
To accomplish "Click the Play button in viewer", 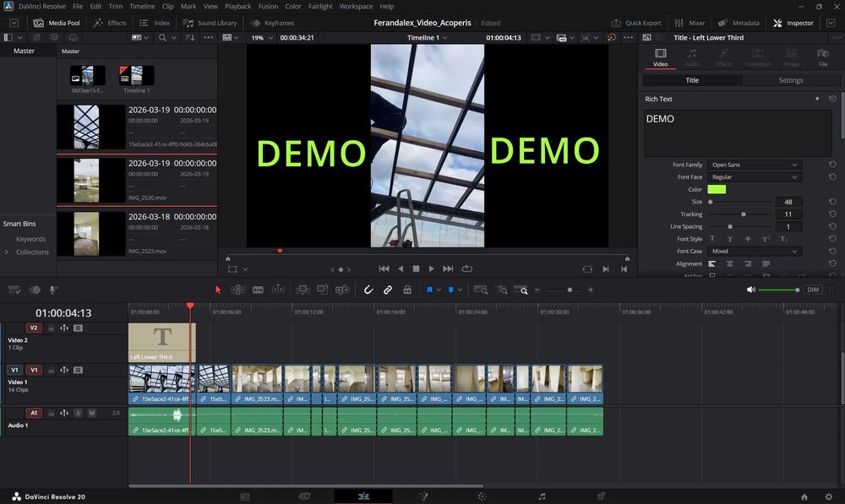I will (431, 268).
